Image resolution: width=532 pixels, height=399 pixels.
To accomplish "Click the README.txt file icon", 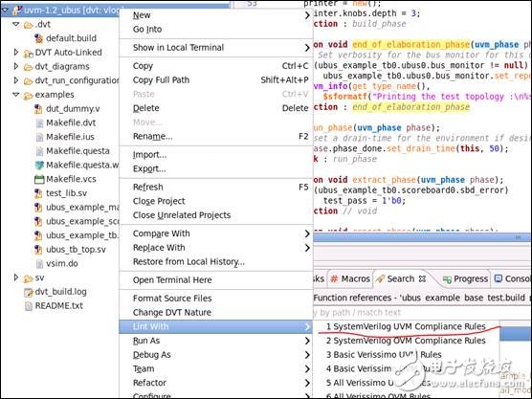I will (28, 306).
